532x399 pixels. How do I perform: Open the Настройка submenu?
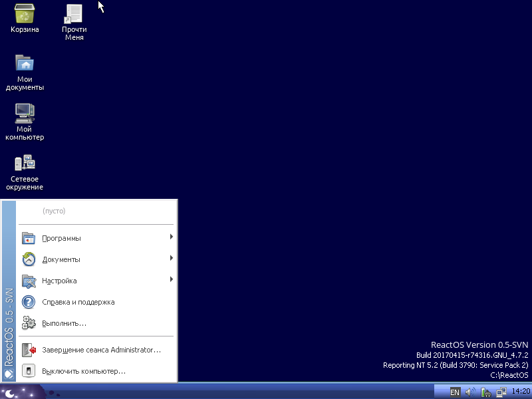[96, 281]
